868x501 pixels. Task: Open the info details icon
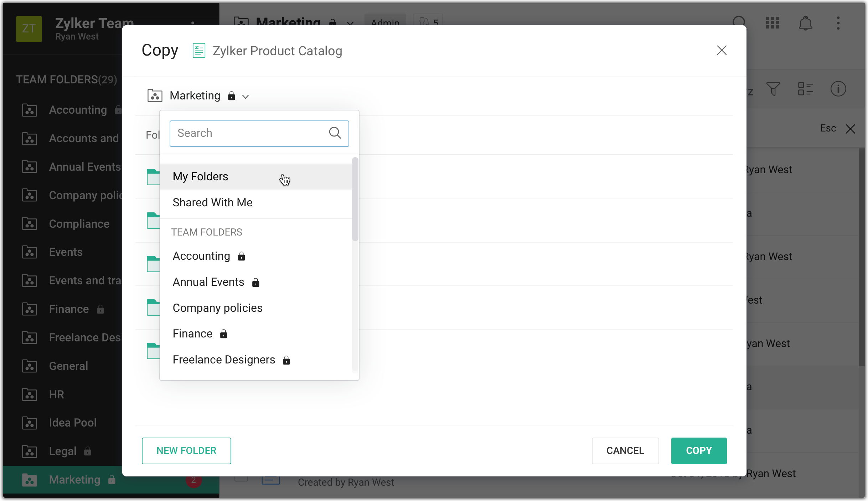[838, 89]
